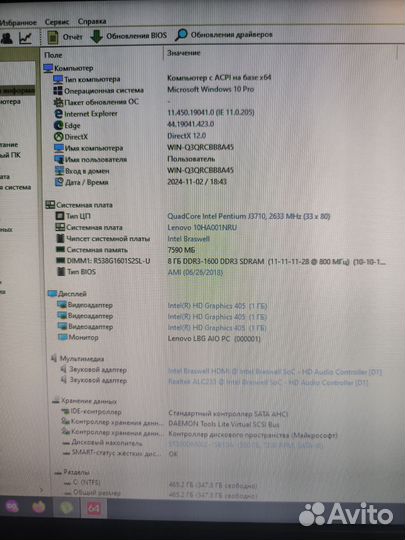
Task: Click Обновления BIOS button label
Action: [136, 36]
